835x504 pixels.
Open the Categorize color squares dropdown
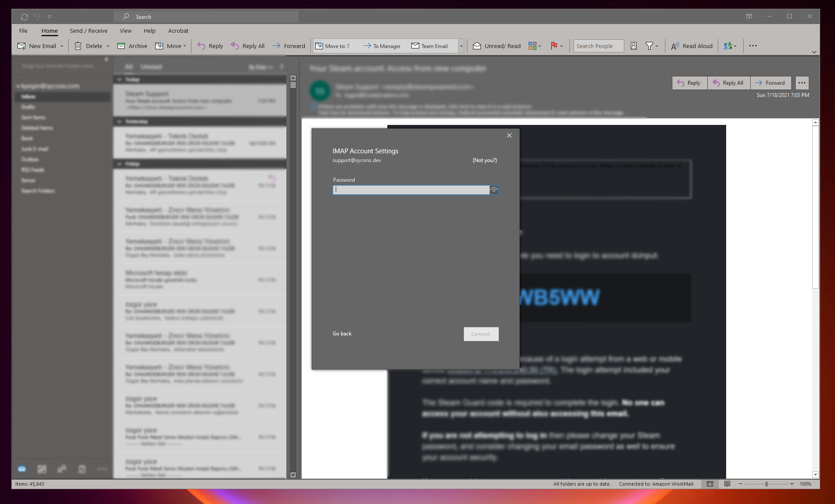click(535, 46)
